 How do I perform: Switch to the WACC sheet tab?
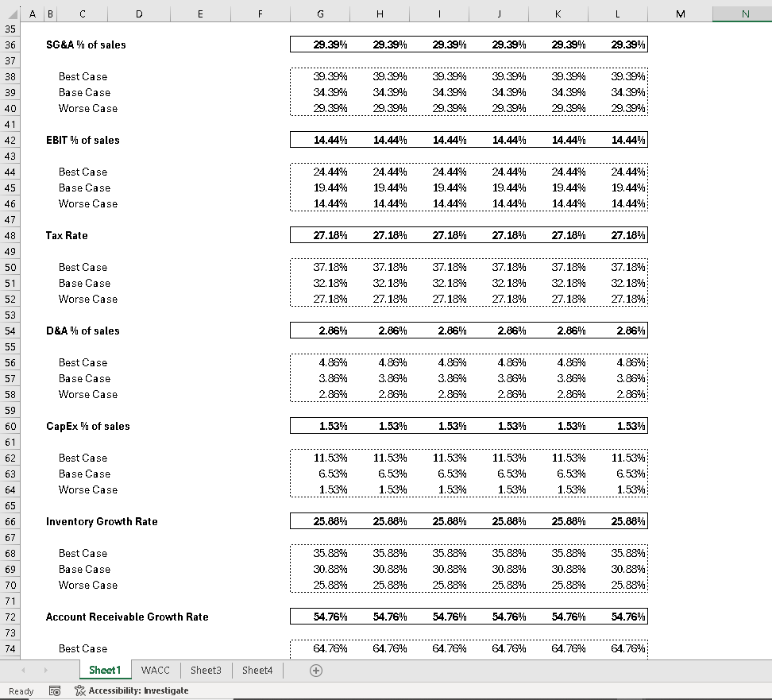155,670
